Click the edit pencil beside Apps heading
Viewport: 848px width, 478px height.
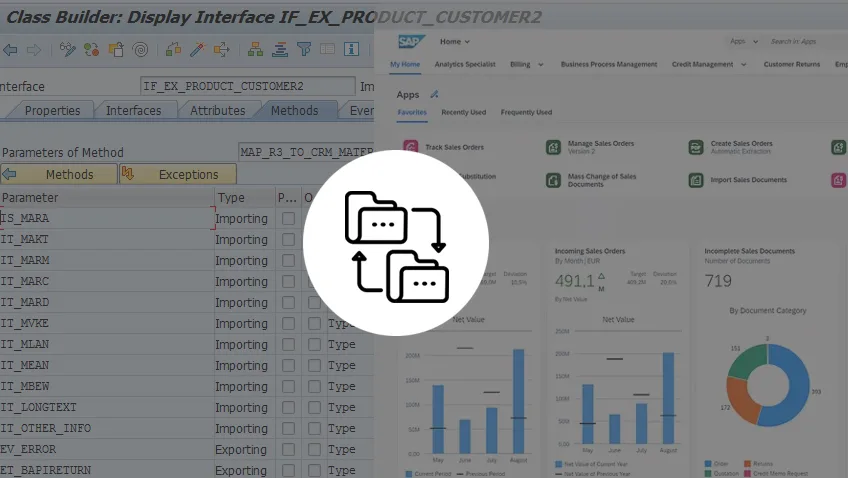click(434, 94)
